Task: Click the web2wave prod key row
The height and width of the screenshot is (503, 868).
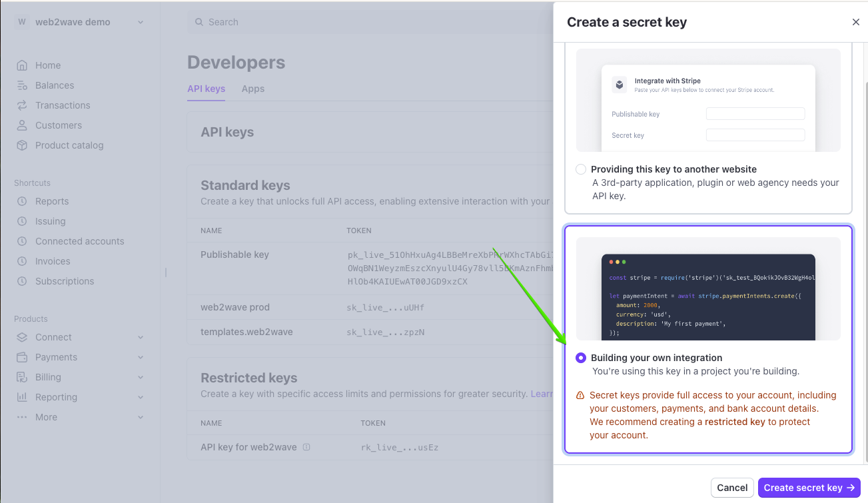Action: click(370, 308)
